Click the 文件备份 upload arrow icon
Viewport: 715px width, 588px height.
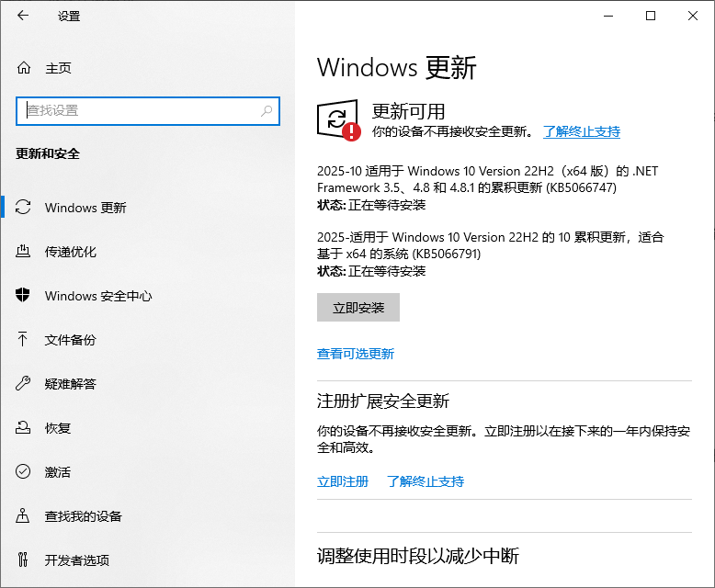(x=23, y=339)
